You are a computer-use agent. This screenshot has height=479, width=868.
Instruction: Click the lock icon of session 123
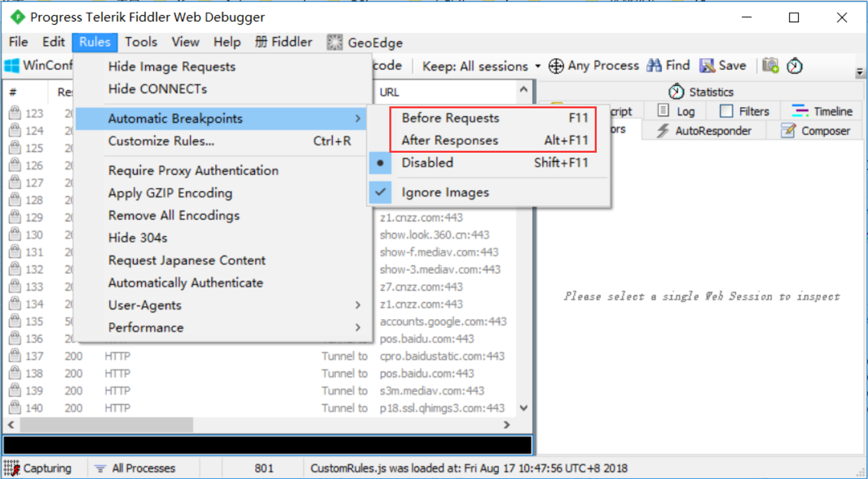click(x=14, y=114)
